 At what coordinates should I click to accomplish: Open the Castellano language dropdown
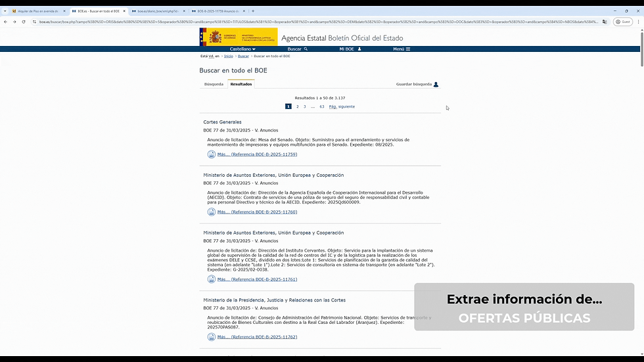point(242,49)
